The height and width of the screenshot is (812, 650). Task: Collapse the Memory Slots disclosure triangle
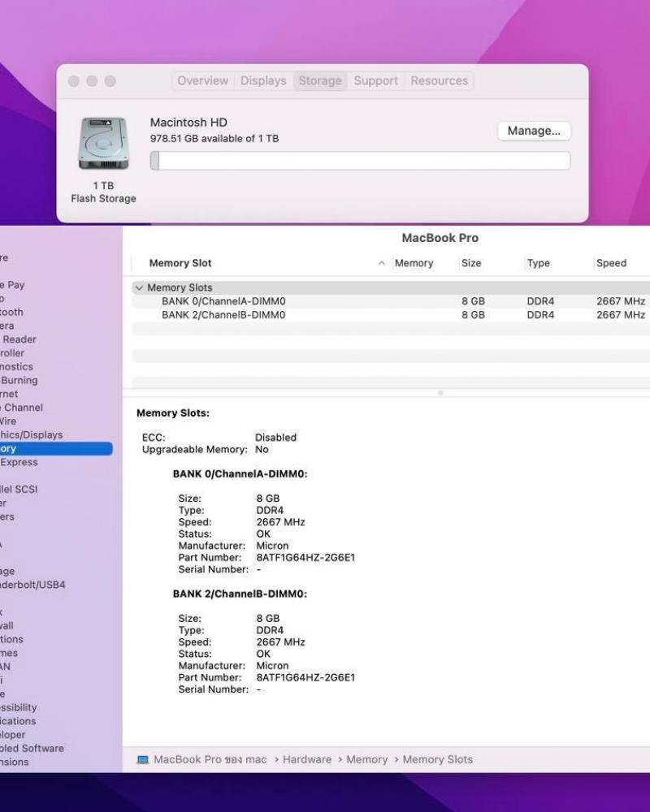139,288
